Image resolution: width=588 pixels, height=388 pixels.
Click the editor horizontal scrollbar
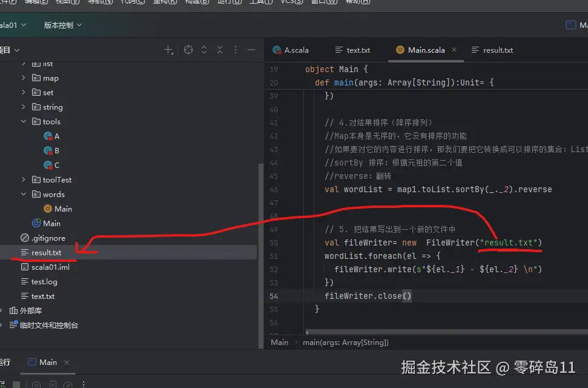point(446,332)
